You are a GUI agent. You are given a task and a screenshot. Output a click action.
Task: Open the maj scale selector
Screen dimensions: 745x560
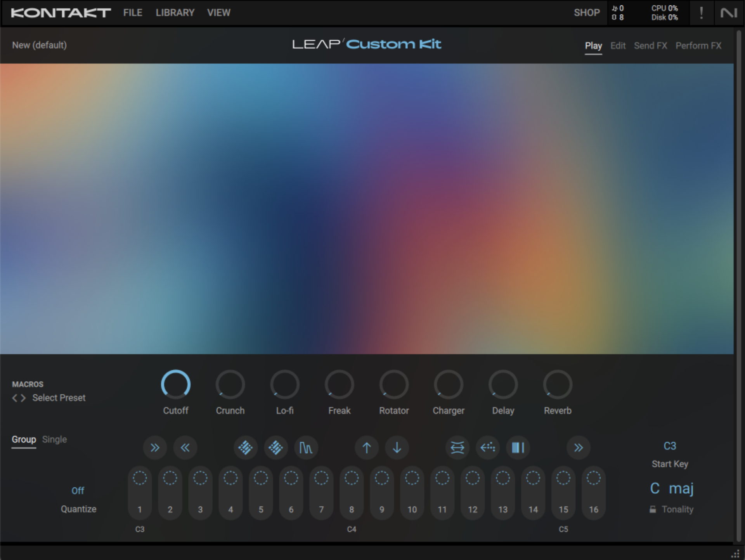coord(682,489)
